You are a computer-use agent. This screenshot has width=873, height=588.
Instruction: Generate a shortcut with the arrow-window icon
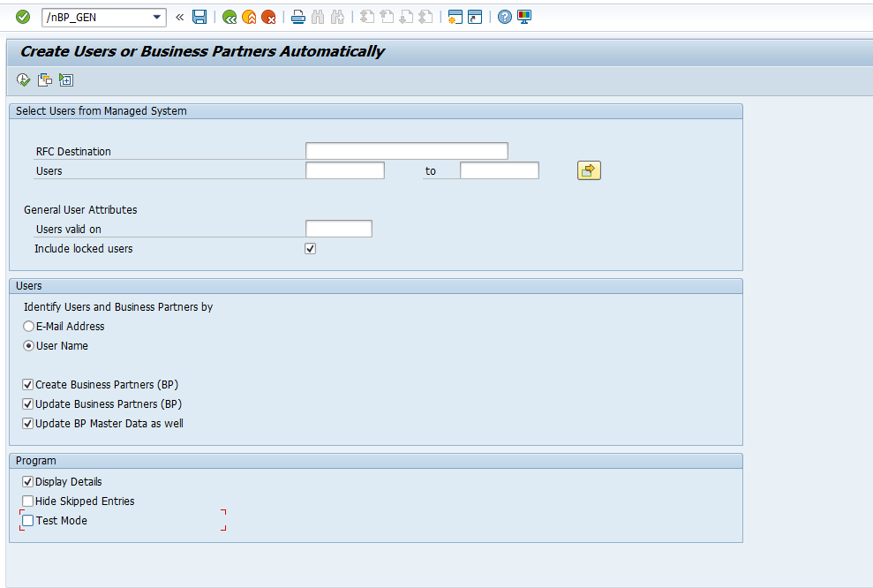(x=475, y=18)
